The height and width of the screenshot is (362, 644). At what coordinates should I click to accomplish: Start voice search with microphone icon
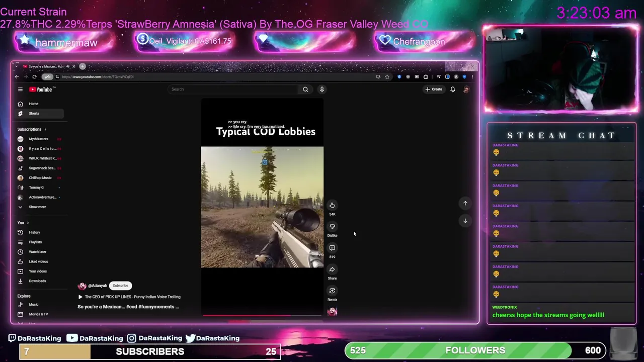(322, 89)
